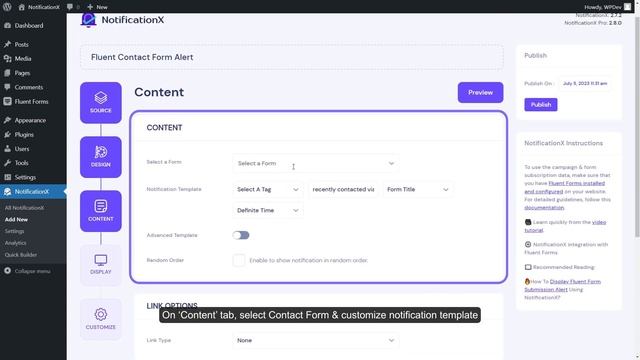Click the Media icon in sidebar
This screenshot has height=360, width=640.
click(x=7, y=58)
